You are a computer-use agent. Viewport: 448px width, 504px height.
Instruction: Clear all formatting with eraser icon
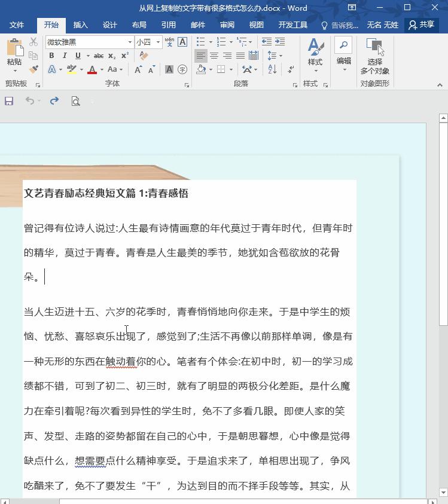click(144, 56)
